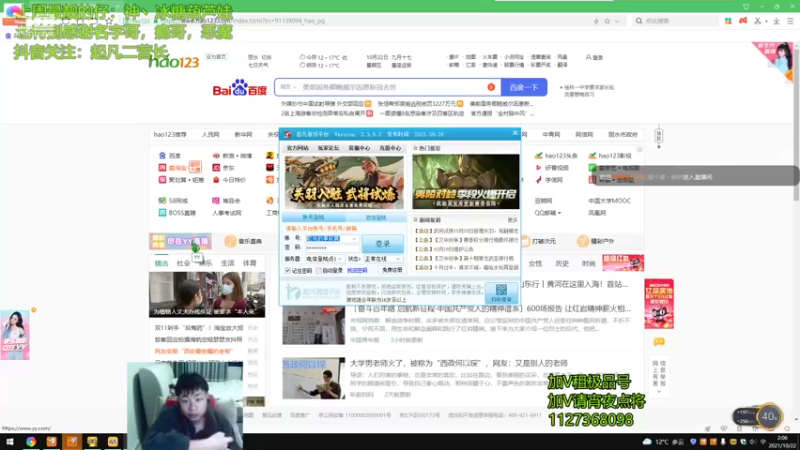Select the 历史 news tab
The height and width of the screenshot is (450, 800).
tap(562, 263)
